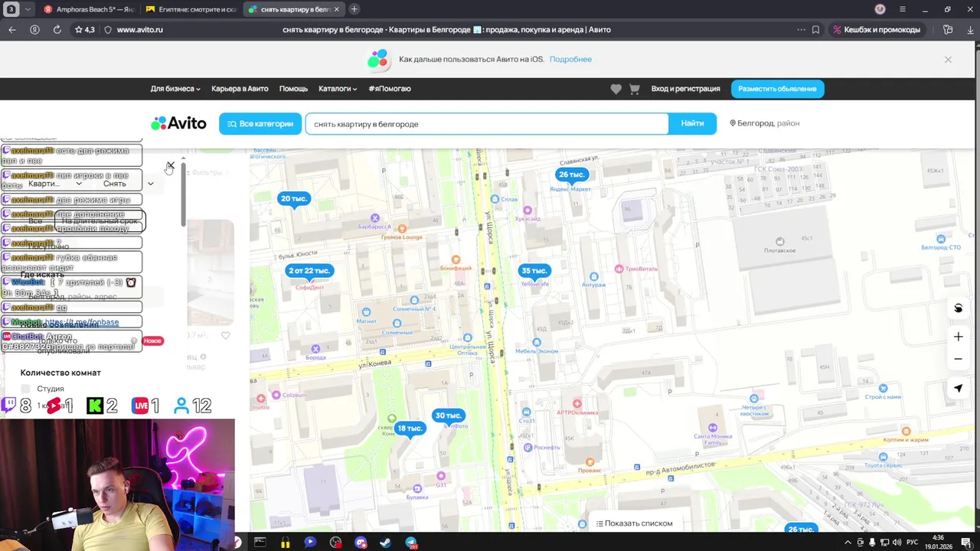Open Avito favorites heart icon
Screen dimensions: 980x551
616,89
